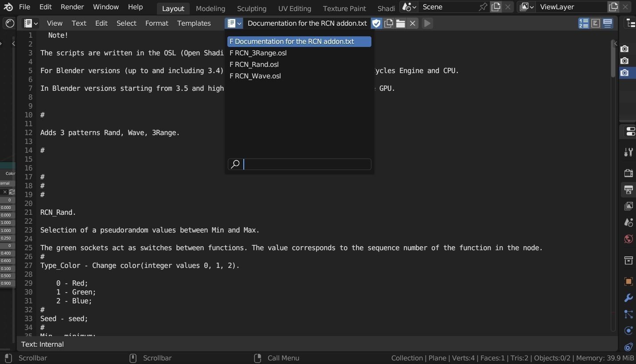Screen dimensions: 636x364
Task: Open the Render menu
Action: pos(72,7)
